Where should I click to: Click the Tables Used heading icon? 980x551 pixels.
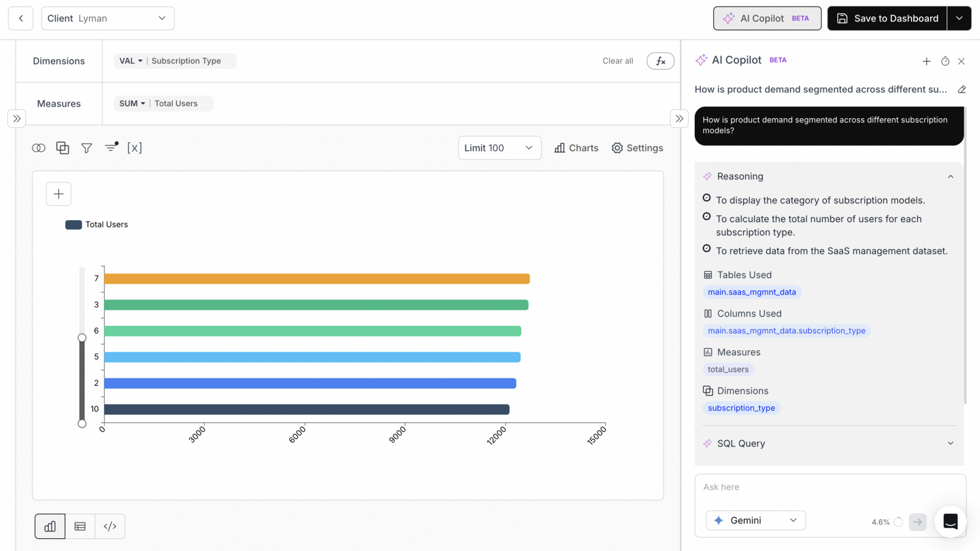click(x=708, y=275)
